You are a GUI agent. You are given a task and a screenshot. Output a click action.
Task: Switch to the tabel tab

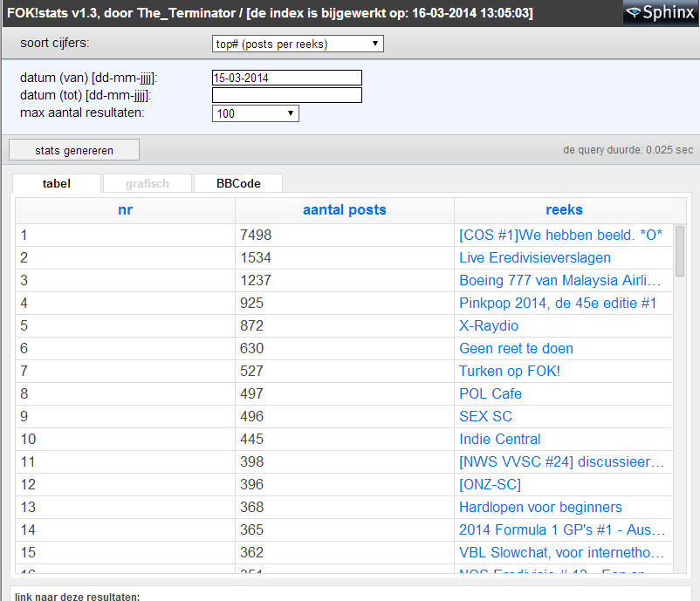click(57, 183)
